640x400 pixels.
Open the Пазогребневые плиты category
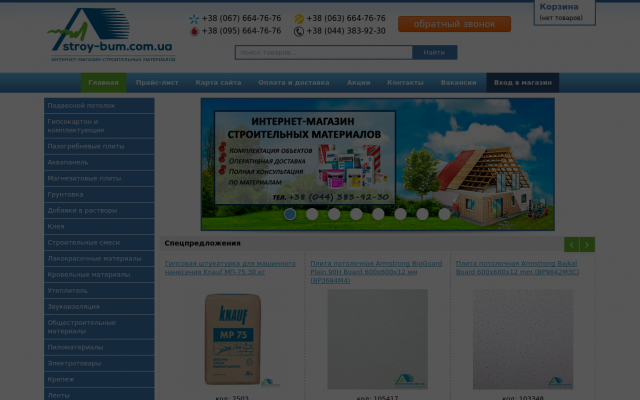click(99, 146)
